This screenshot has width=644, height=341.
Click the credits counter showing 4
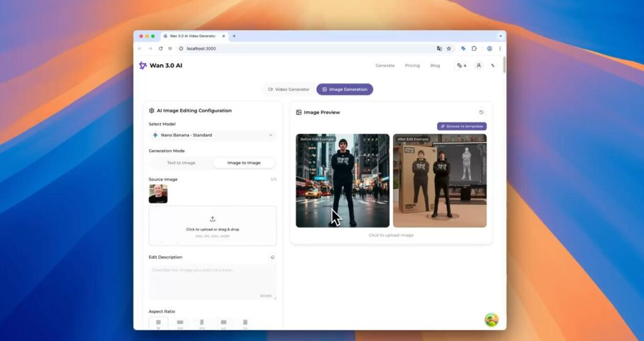(462, 66)
